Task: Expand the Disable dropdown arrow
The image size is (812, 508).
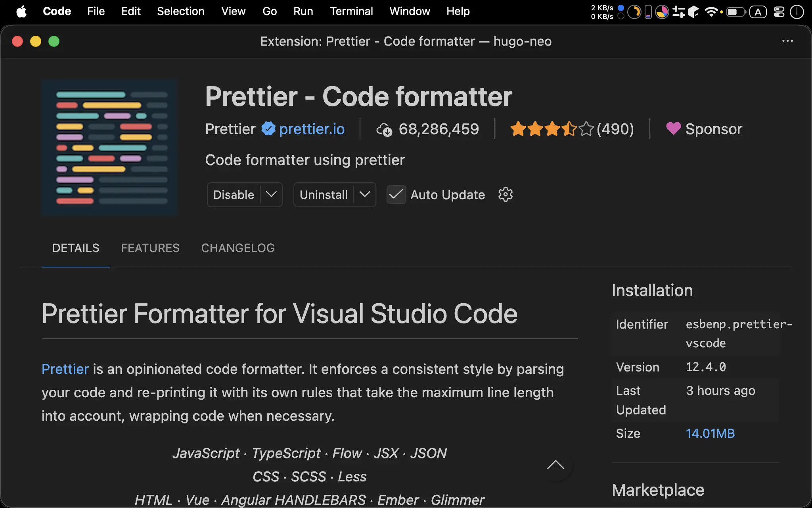Action: (271, 194)
